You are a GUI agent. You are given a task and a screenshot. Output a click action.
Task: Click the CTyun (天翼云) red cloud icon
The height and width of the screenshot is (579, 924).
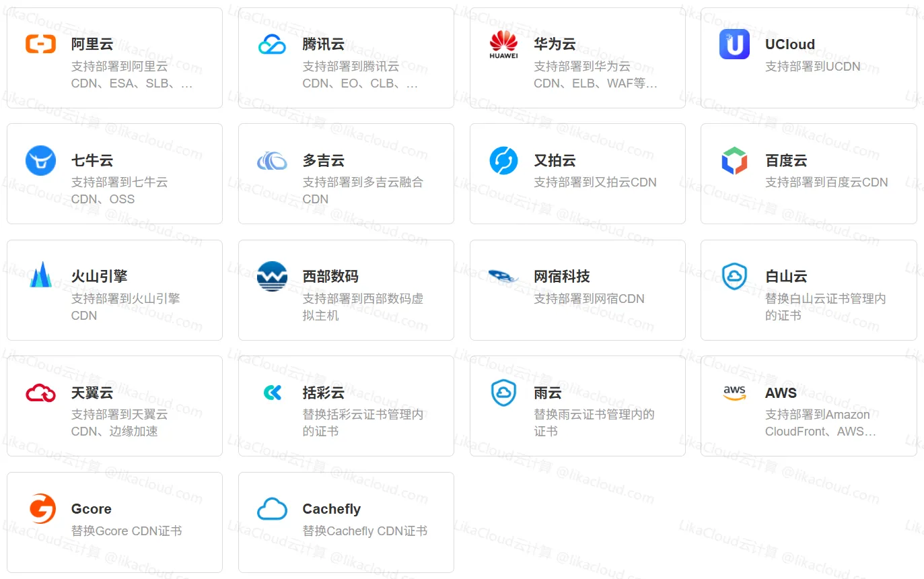(40, 393)
